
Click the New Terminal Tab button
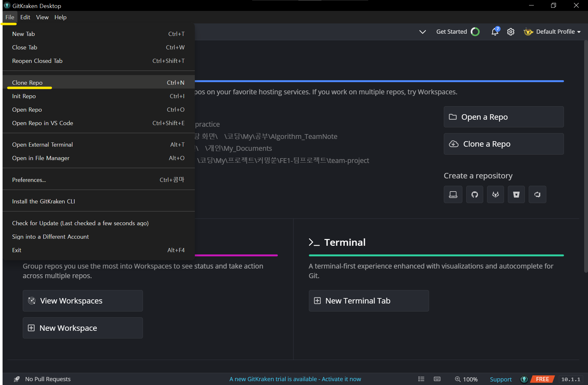click(369, 301)
